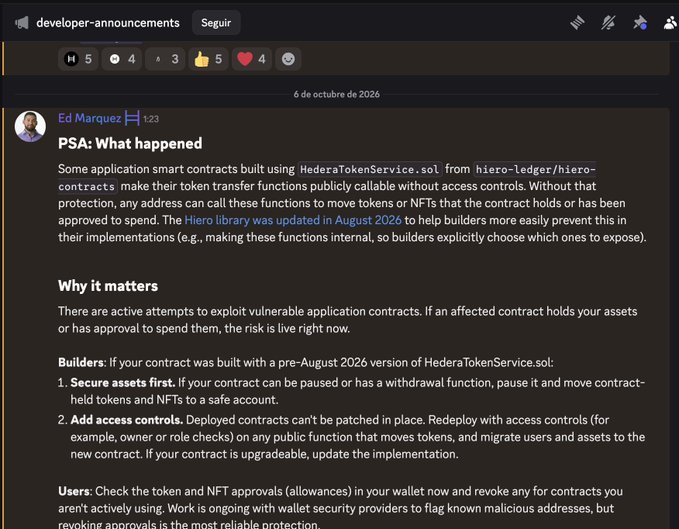Toggle the red heart reaction

[x=252, y=59]
